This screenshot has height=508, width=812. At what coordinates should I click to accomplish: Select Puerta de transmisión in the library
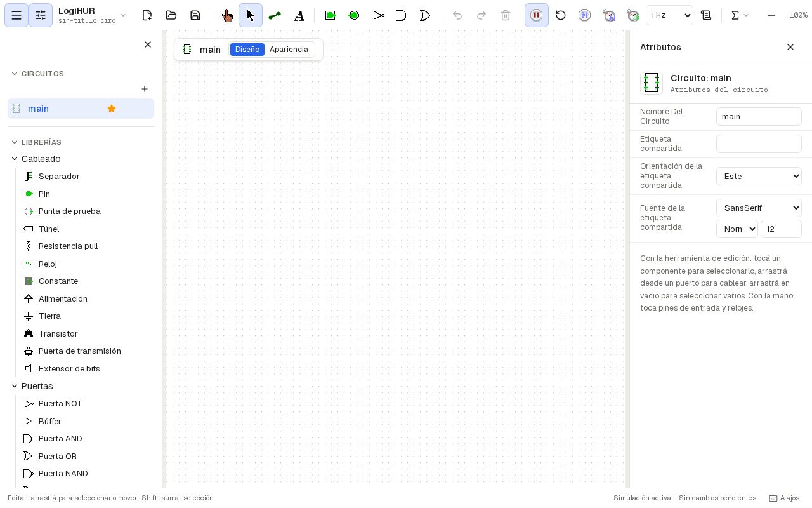coord(79,351)
